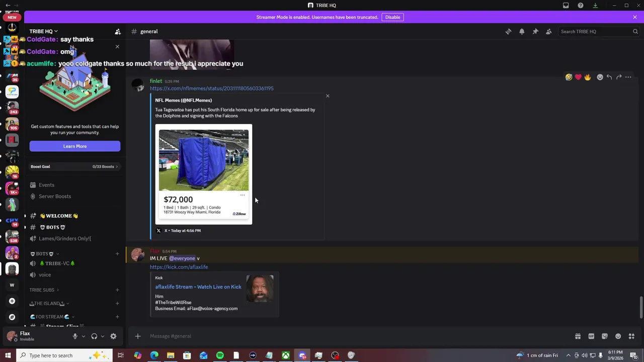Open more options for finlet's message

628,77
